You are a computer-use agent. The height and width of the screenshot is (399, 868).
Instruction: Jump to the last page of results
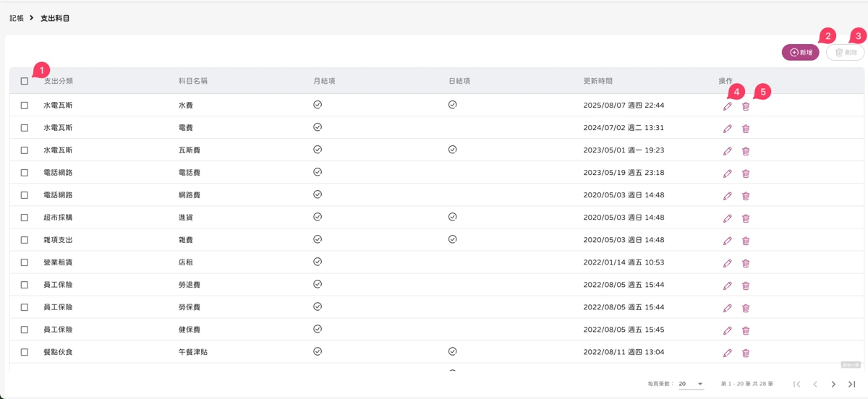pyautogui.click(x=852, y=385)
